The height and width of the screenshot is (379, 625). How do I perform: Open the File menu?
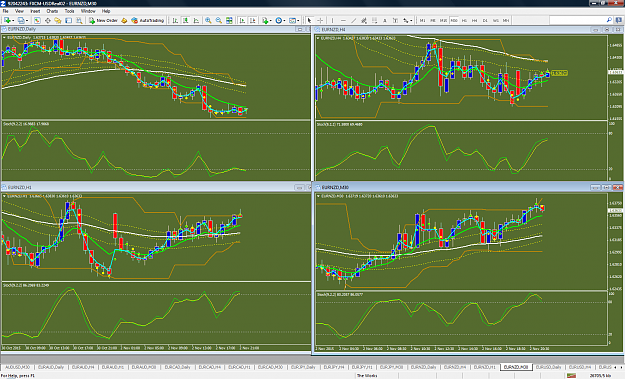point(6,11)
